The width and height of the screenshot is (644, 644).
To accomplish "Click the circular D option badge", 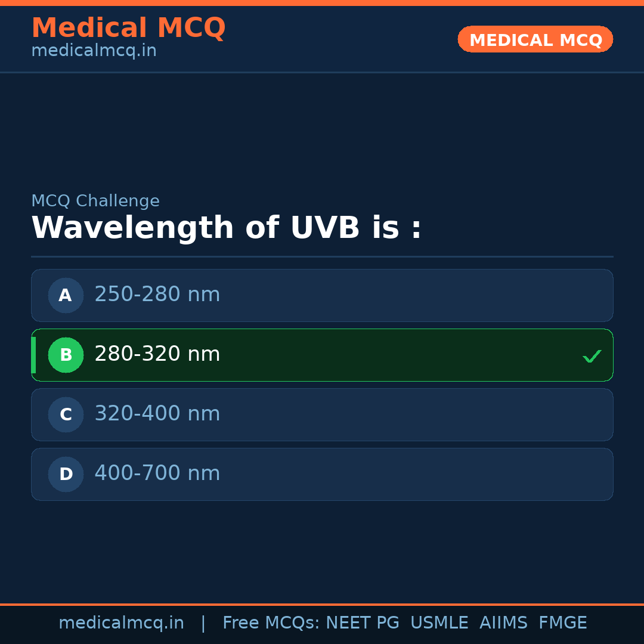I will pos(66,474).
